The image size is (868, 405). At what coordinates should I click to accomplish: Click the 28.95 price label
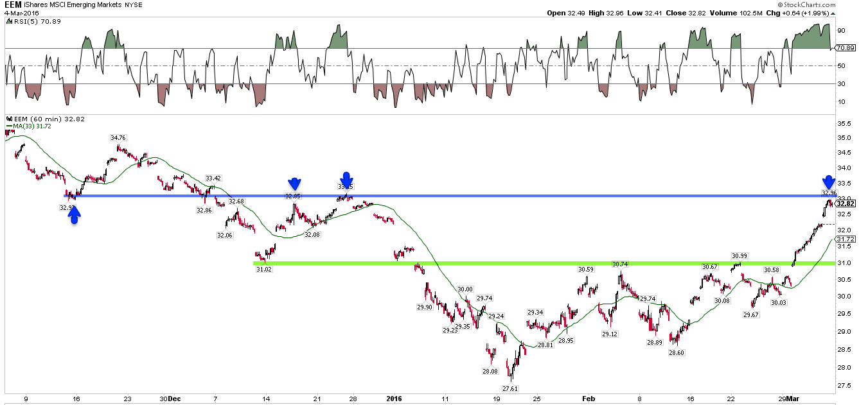565,341
